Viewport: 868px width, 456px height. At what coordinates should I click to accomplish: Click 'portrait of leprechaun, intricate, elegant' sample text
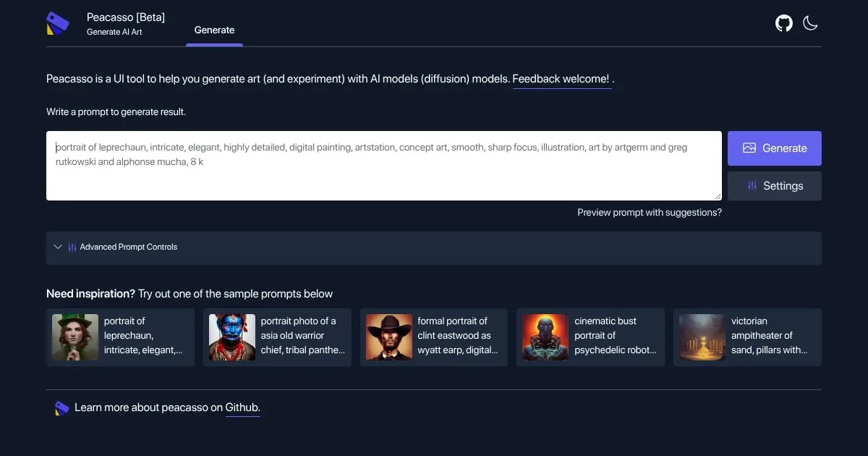[143, 336]
